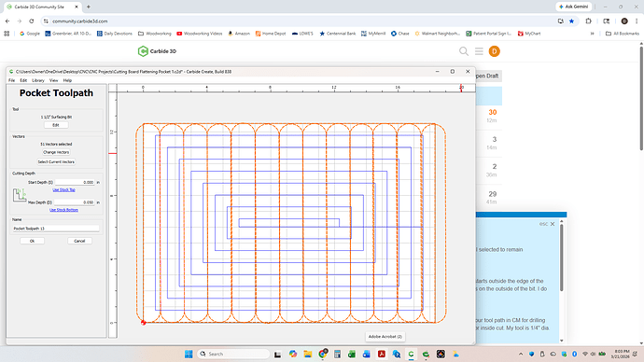Open Carbide Create from the taskbar

click(x=411, y=354)
